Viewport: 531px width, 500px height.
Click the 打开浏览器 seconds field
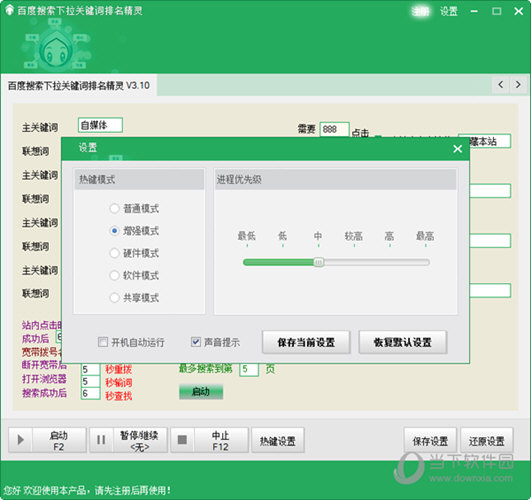(90, 381)
